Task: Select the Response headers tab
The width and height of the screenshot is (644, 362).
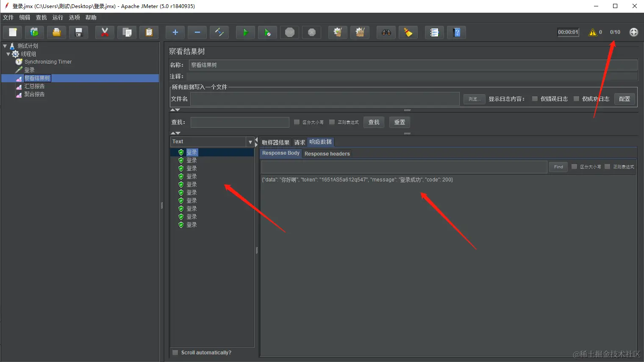Action: point(327,153)
